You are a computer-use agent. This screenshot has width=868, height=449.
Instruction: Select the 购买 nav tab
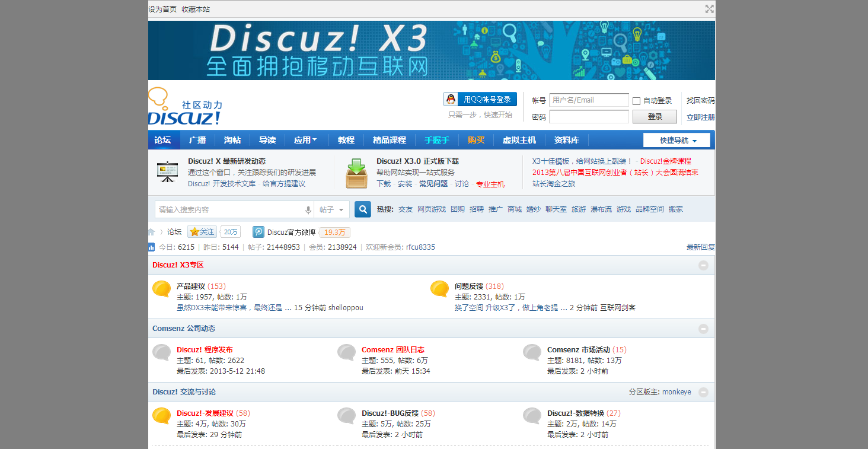476,140
